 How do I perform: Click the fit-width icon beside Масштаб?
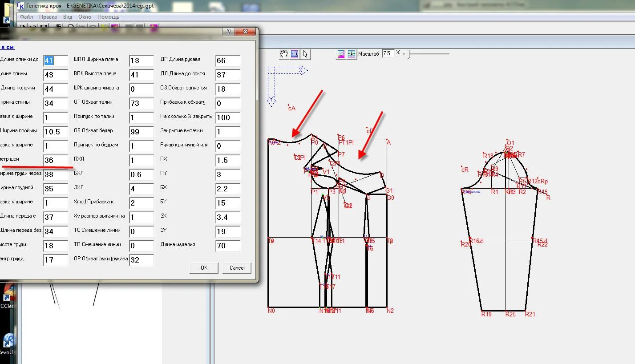(x=352, y=54)
